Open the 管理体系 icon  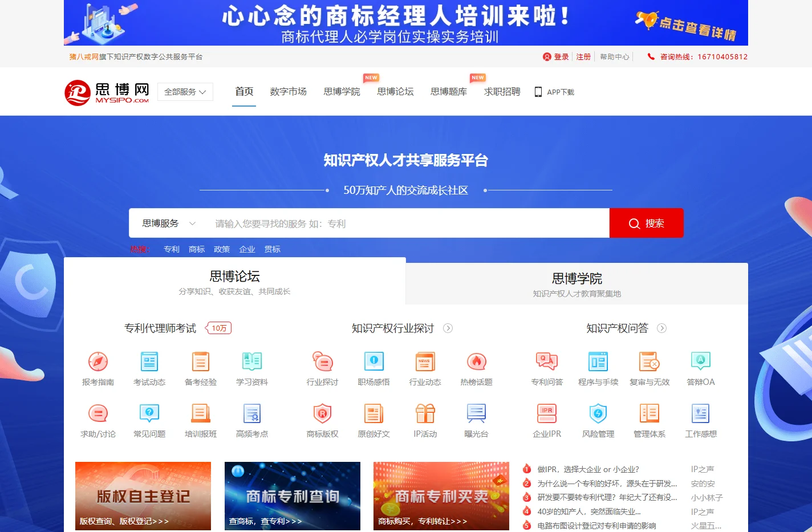click(649, 413)
